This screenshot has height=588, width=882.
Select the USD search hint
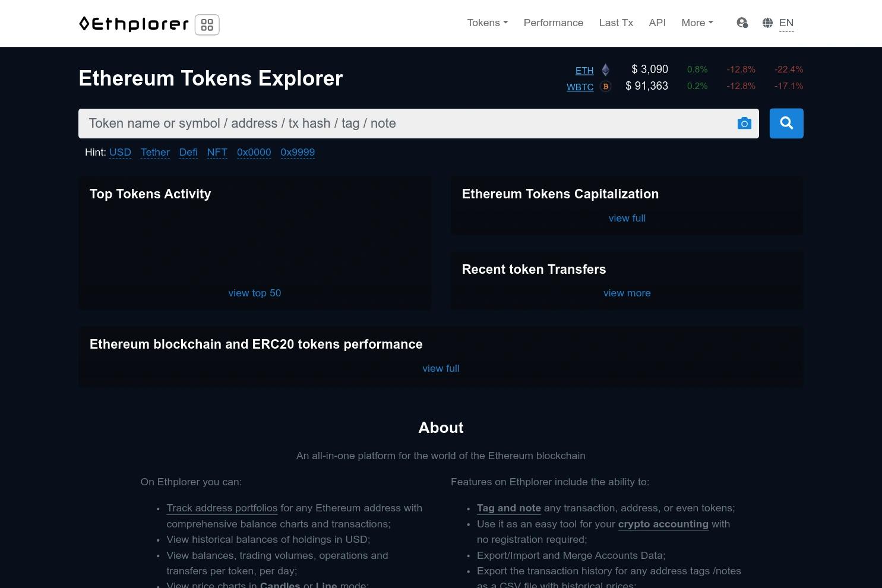tap(120, 153)
